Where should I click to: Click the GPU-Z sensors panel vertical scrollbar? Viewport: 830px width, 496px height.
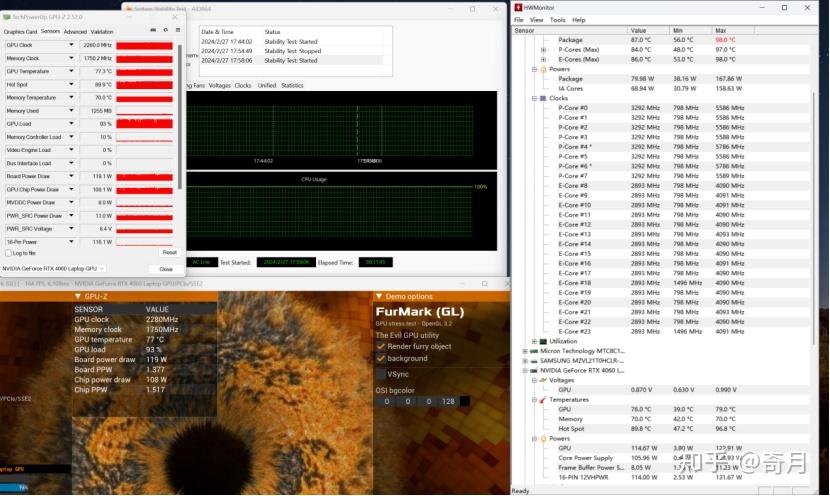(180, 118)
